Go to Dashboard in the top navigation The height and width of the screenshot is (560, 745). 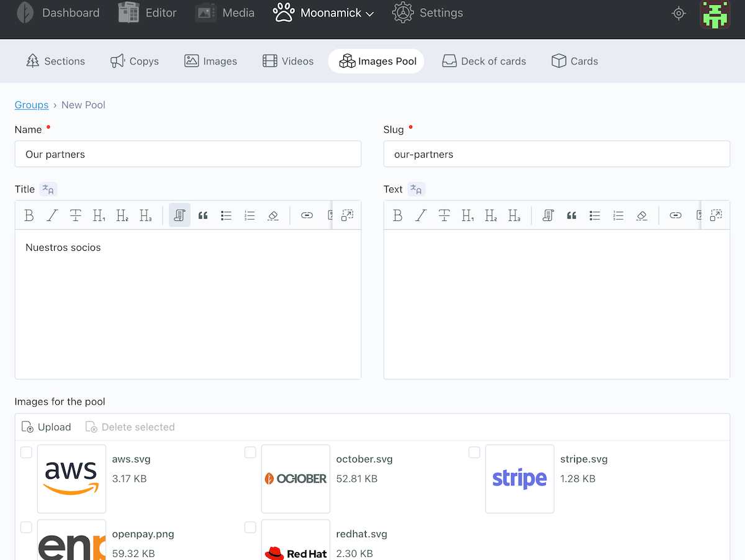coord(58,13)
